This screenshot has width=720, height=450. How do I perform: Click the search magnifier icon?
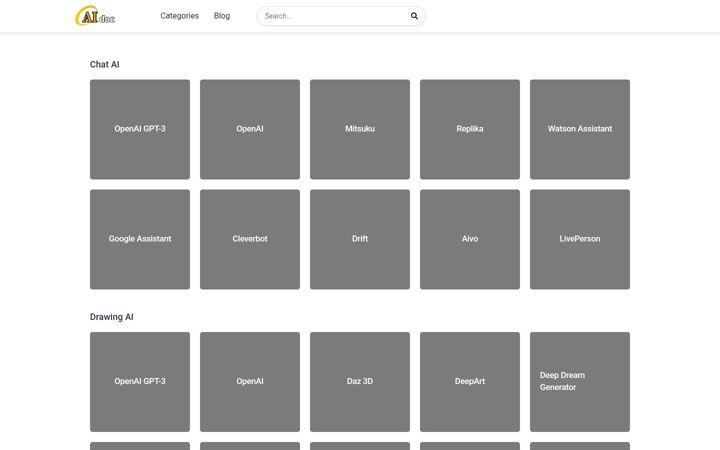(x=414, y=16)
